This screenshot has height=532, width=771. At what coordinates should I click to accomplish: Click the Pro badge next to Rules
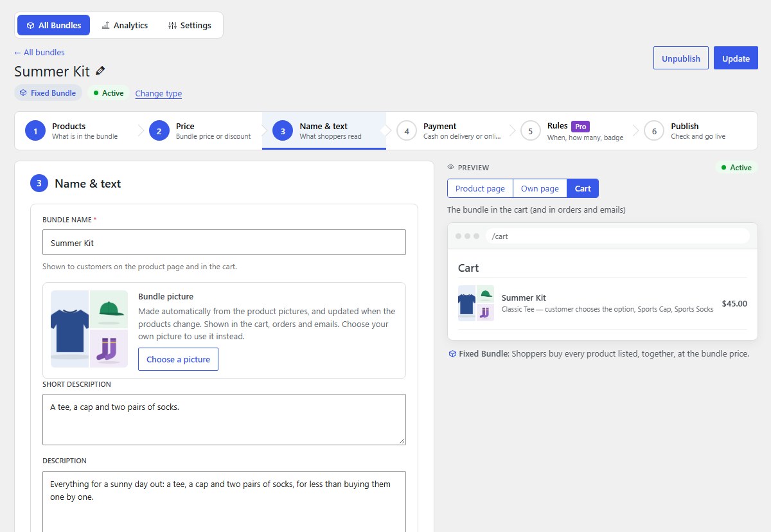[580, 127]
